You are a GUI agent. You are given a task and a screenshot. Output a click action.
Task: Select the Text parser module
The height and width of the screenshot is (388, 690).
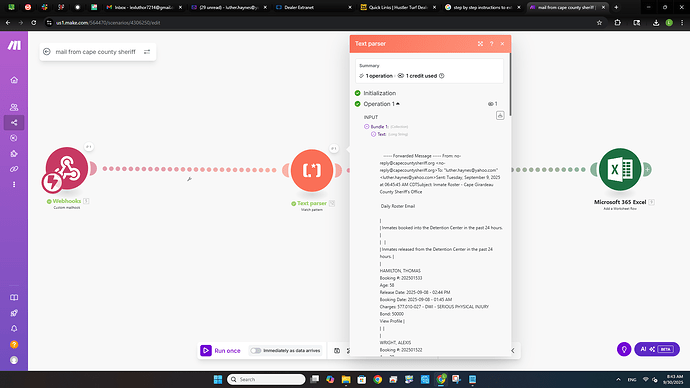(312, 171)
